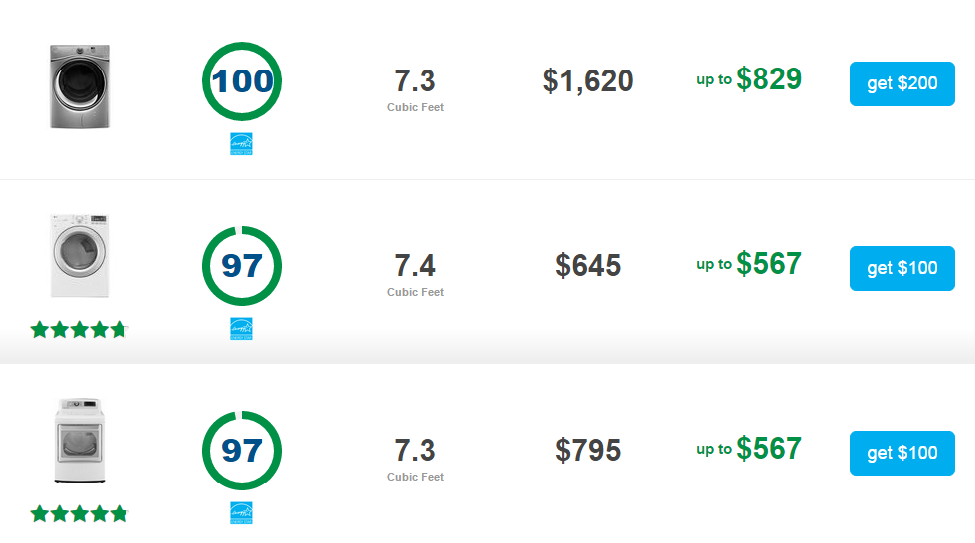Click the 97 score circle of $645 dryer
975x543 pixels.
[x=242, y=266]
